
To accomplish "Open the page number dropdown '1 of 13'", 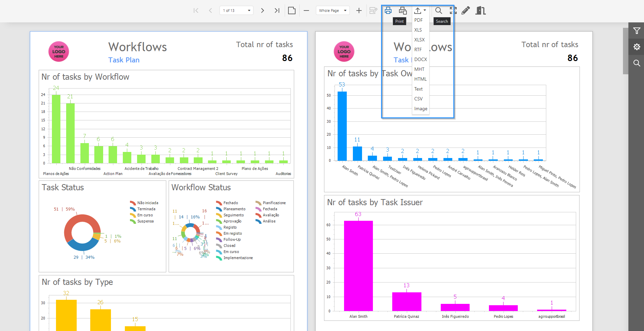I will (x=236, y=11).
